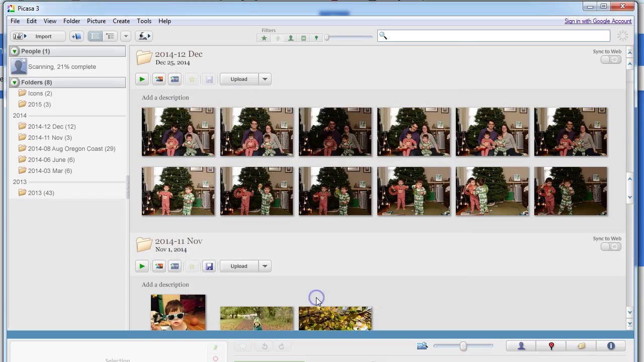The image size is (644, 362).
Task: Save edits to disk in 2014-11 Nov
Action: click(x=209, y=266)
